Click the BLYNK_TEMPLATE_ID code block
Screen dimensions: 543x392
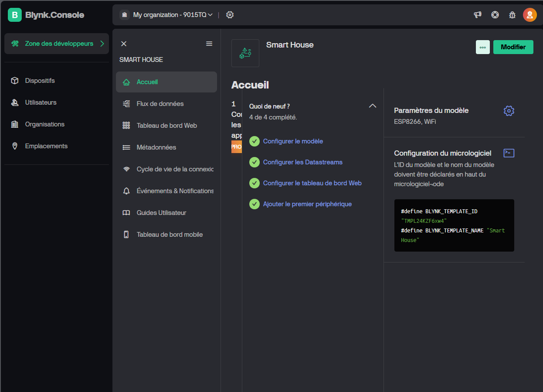point(454,225)
